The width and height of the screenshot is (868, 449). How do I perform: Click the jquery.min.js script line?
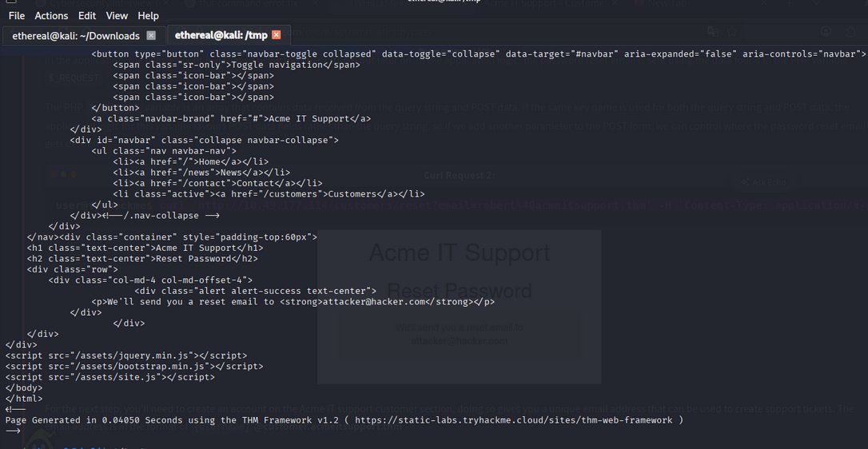(126, 356)
